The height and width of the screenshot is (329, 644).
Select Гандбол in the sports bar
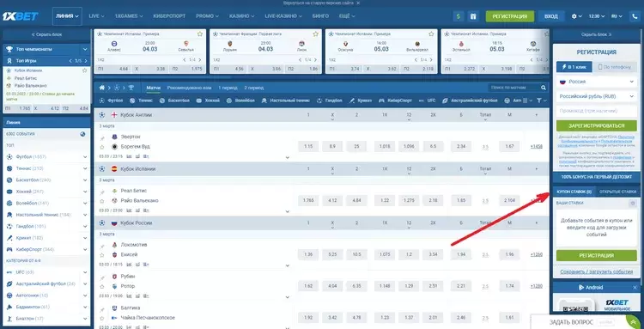click(x=330, y=101)
